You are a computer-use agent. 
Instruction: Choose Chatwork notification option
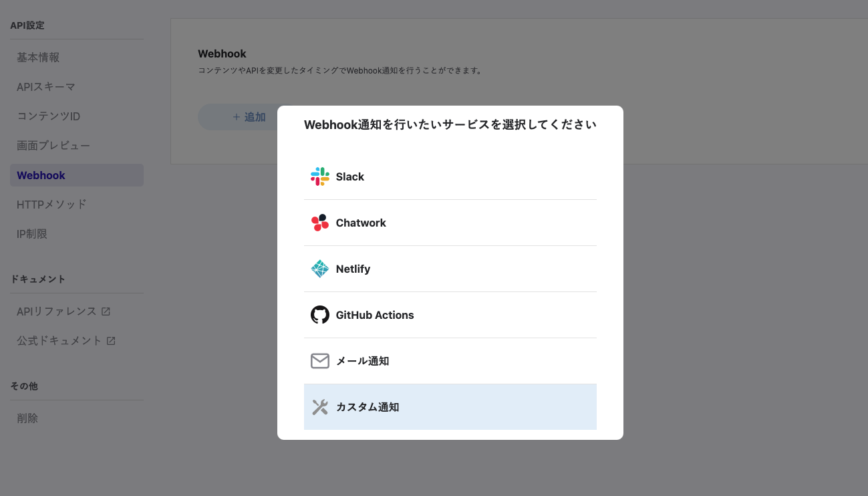(450, 223)
